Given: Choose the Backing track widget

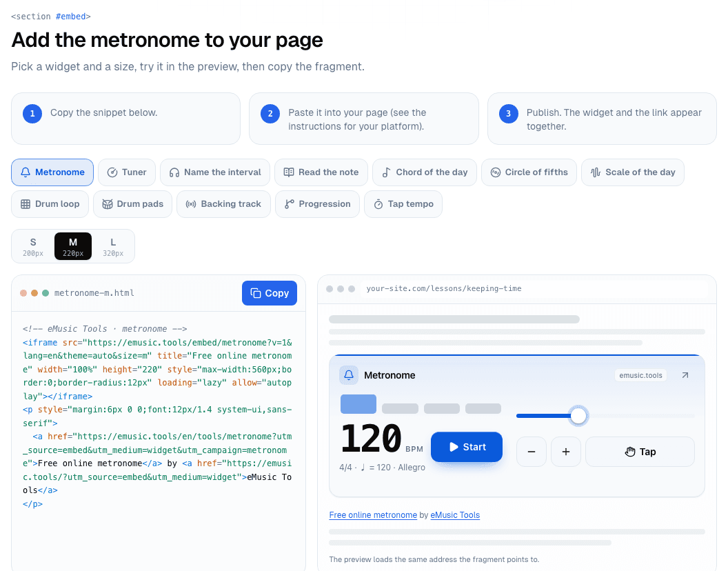Looking at the screenshot, I should 224,204.
